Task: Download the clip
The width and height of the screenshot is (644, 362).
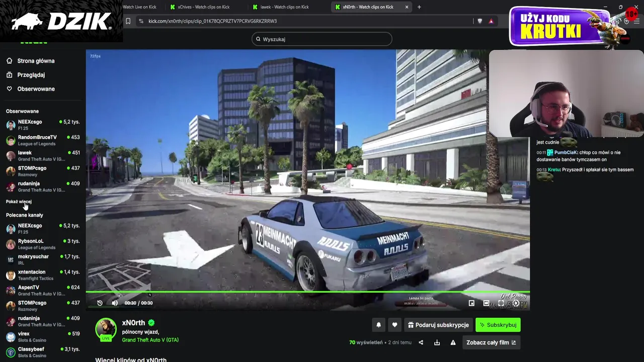Action: tap(437, 342)
